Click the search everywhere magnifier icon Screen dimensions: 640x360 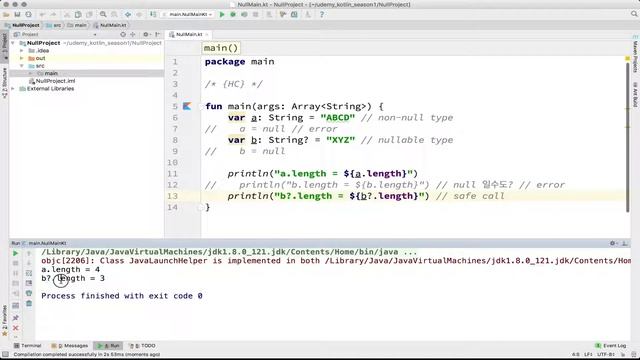click(x=634, y=14)
